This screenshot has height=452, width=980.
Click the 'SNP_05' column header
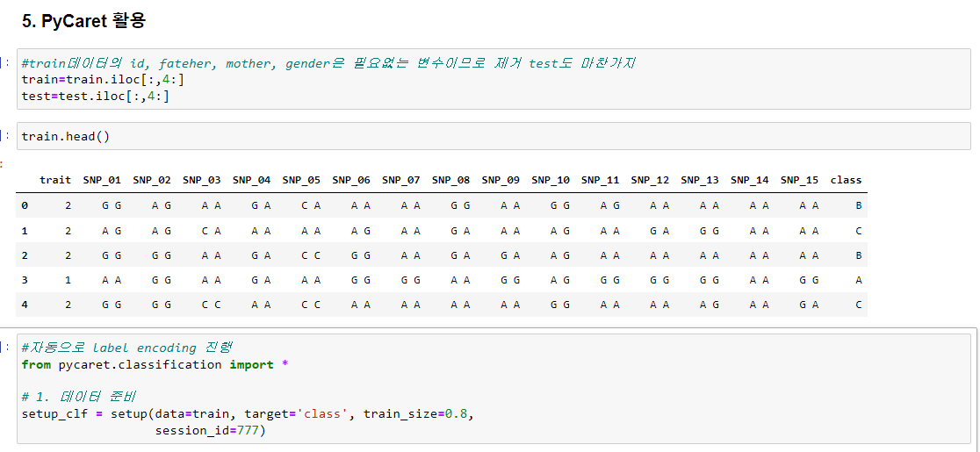[301, 180]
